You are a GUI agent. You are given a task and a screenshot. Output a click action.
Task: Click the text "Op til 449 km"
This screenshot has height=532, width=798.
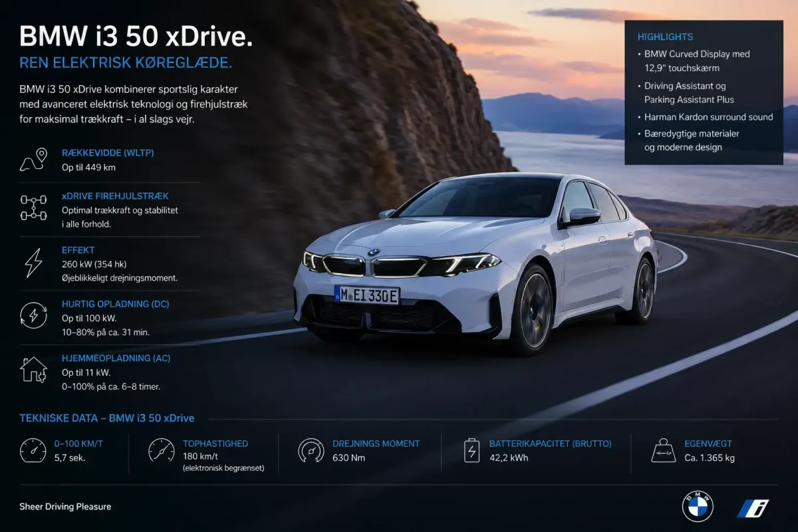tap(88, 168)
